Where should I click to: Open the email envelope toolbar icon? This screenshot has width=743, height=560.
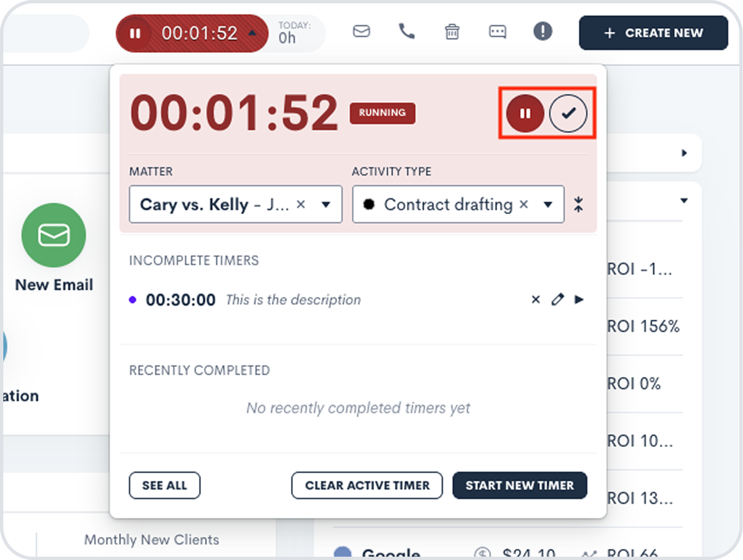coord(361,32)
